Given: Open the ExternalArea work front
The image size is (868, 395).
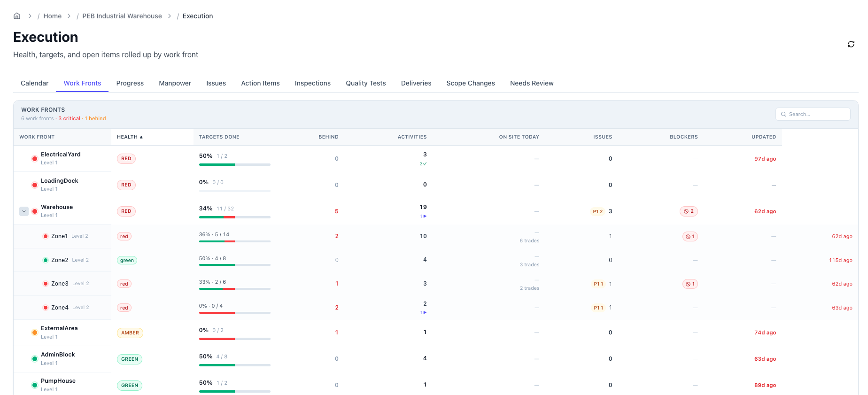Looking at the screenshot, I should point(59,328).
